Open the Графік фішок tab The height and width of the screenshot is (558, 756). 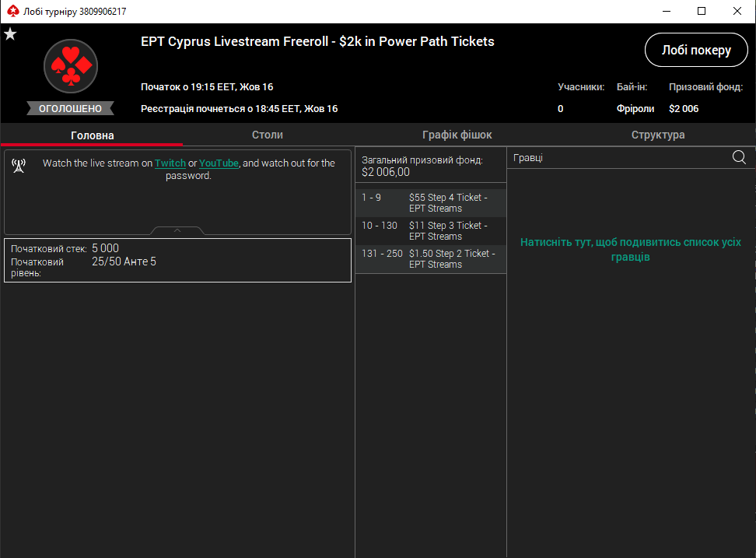(457, 135)
